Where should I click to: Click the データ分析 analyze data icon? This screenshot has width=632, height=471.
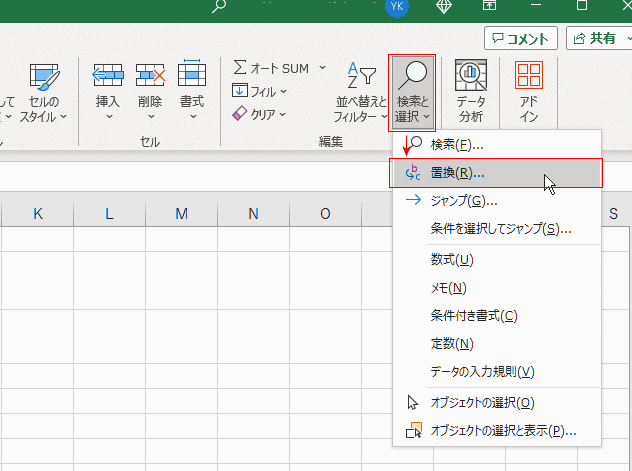click(470, 75)
